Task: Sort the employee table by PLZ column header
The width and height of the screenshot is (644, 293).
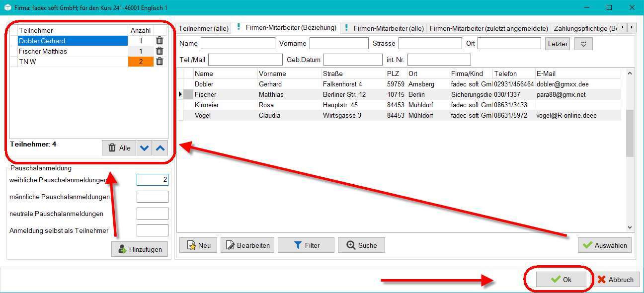Action: pos(396,73)
